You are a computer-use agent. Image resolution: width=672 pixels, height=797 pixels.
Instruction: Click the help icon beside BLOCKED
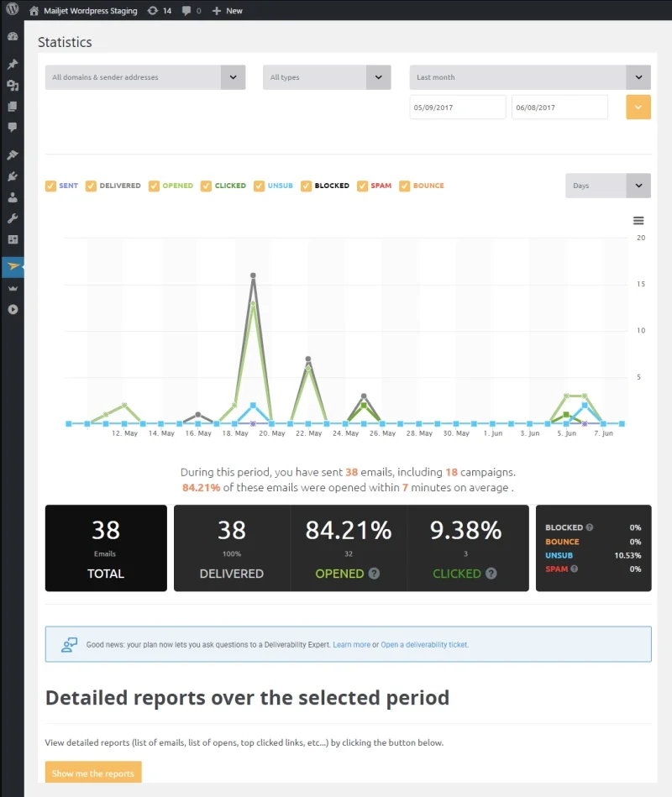tap(590, 527)
